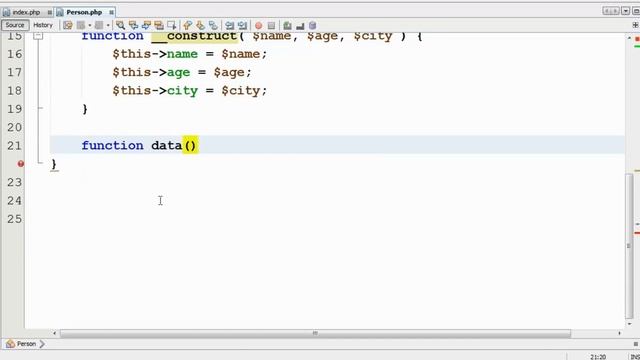Click the editor split plus icon
640x360 pixels.
coord(635,25)
